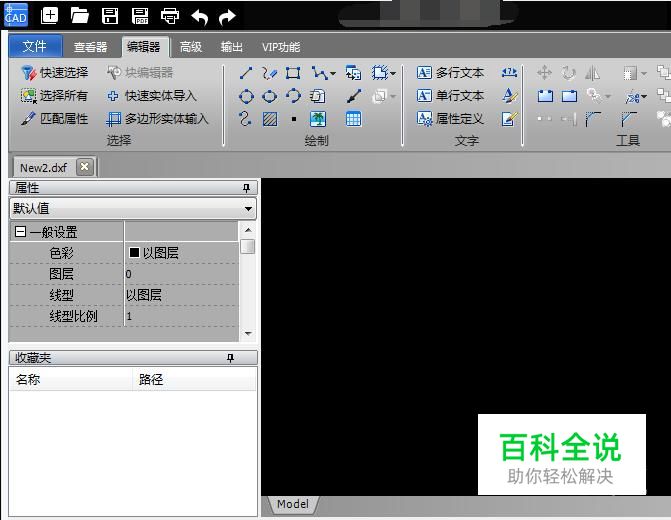Switch to the 输出 tab
Screen dimensions: 671x520
point(232,47)
